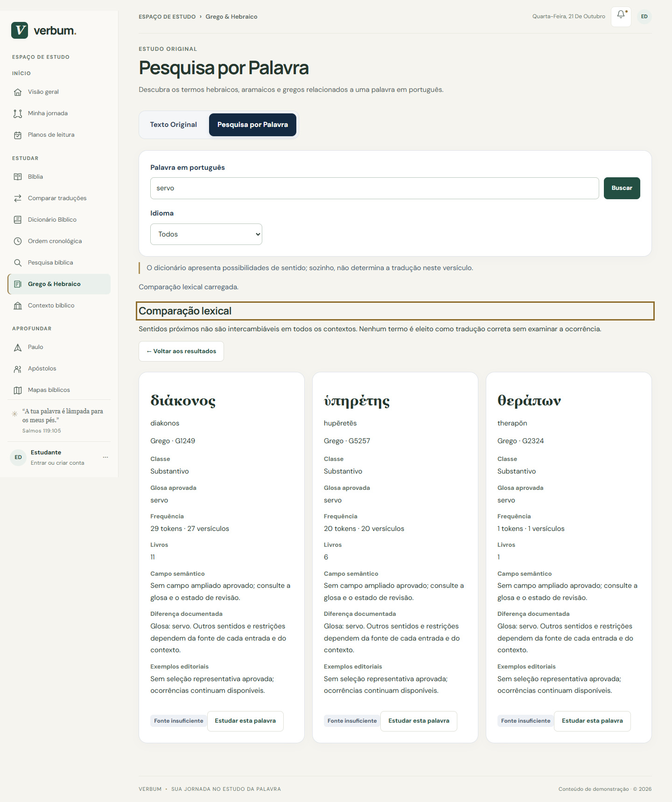Screen dimensions: 672x802
Task: Select Pesquisa por Palavra tab
Action: tap(252, 125)
